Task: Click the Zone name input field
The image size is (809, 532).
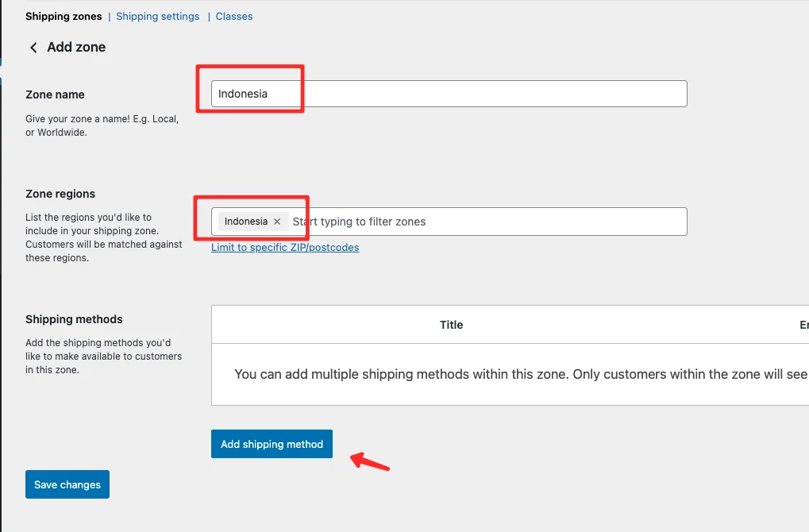Action: (x=476, y=94)
